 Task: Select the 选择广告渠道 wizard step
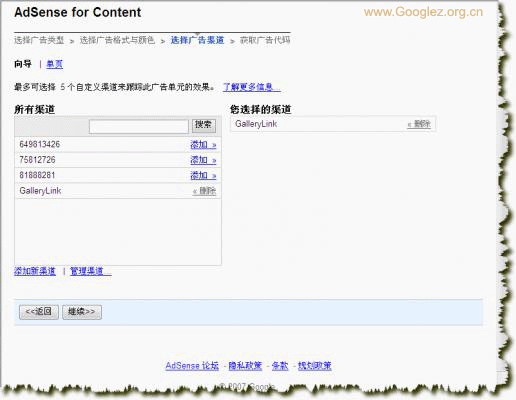(x=197, y=40)
